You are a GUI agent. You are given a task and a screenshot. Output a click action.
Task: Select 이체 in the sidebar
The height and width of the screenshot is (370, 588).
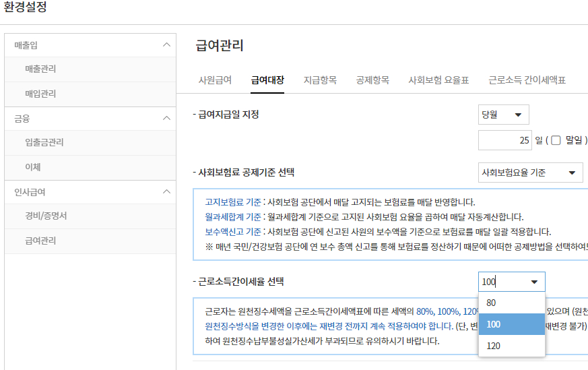tap(33, 167)
